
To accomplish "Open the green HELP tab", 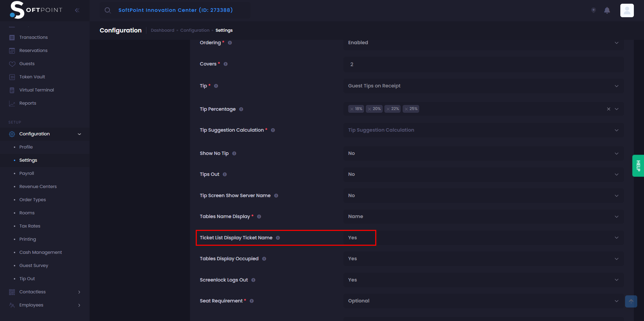I will [638, 165].
